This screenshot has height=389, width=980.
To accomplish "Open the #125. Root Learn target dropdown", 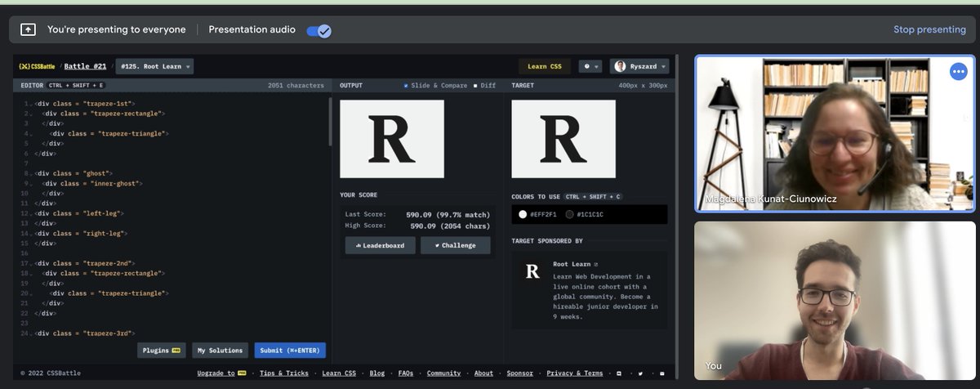I will pyautogui.click(x=155, y=66).
